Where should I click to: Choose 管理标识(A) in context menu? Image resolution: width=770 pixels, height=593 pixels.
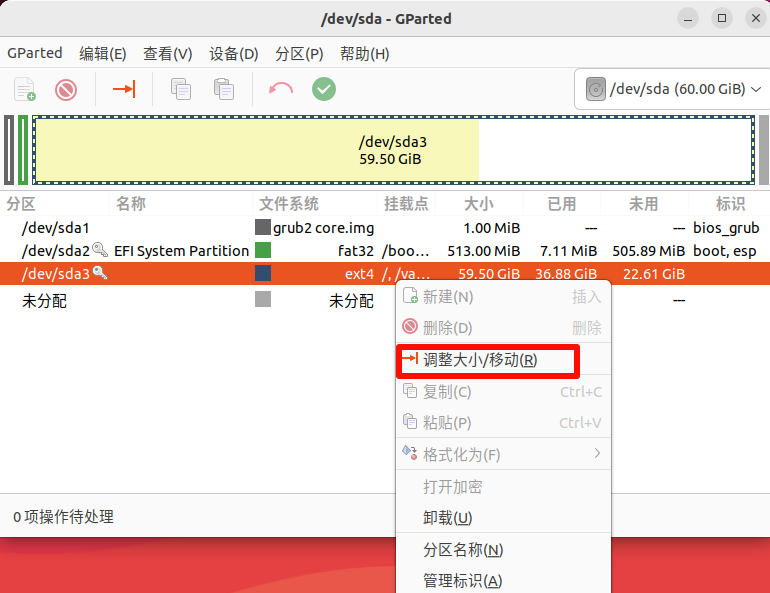click(x=503, y=581)
